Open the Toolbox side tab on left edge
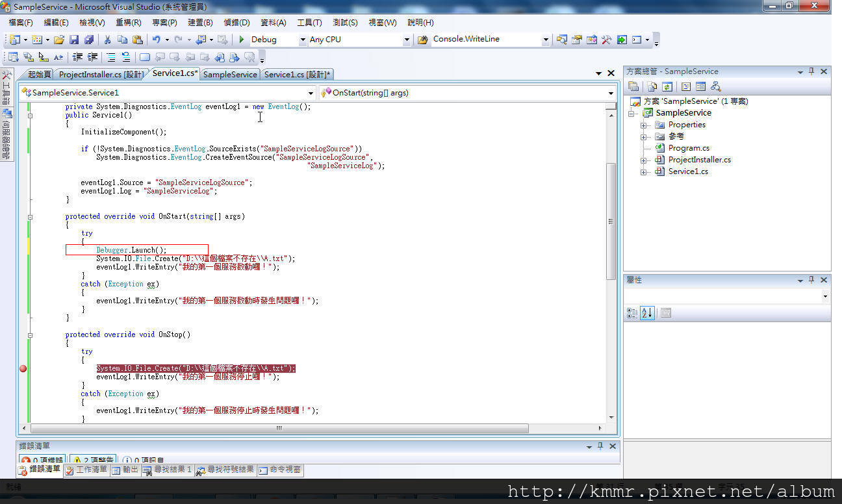The width and height of the screenshot is (842, 504). (6, 88)
